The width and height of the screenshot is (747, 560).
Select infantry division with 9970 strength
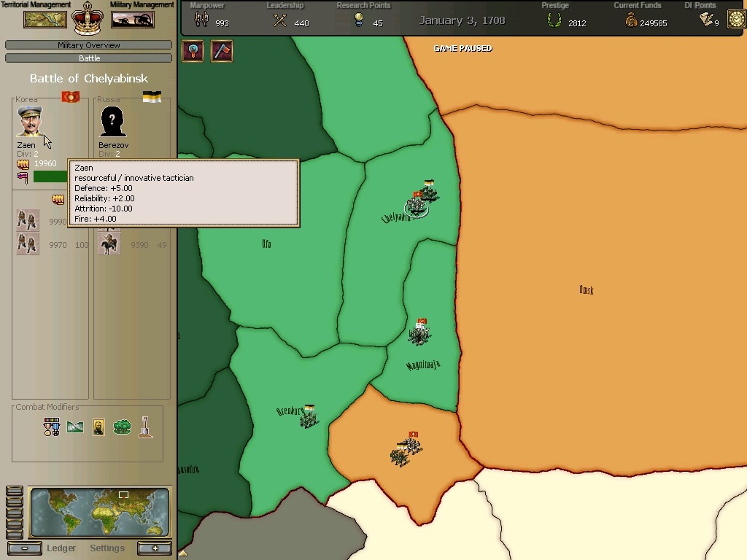pyautogui.click(x=28, y=244)
